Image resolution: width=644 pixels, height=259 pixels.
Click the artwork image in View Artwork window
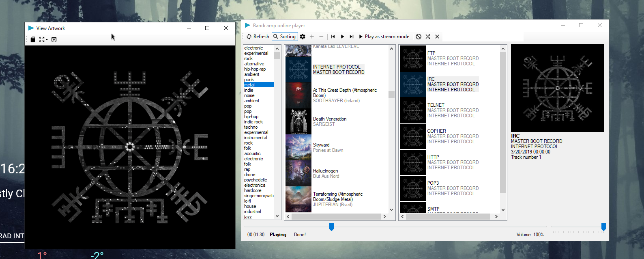pos(130,147)
